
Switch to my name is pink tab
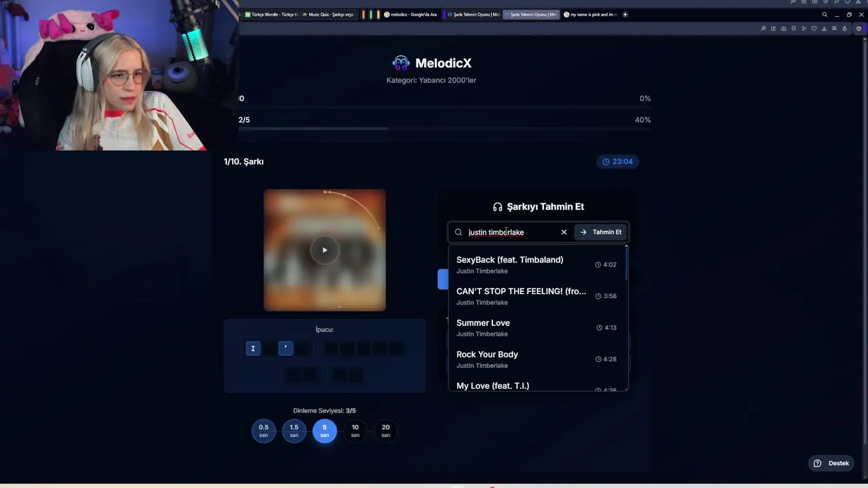tap(590, 14)
